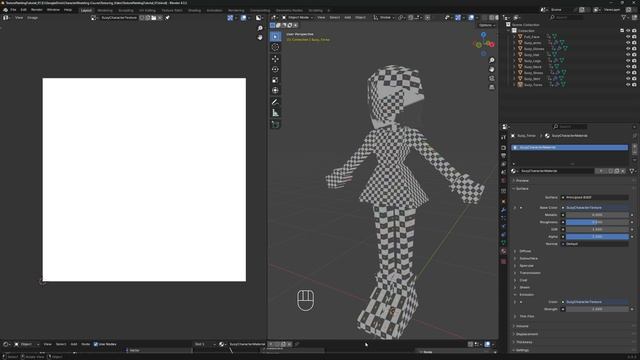Expand the Susy_Torso outliner row

pos(514,85)
